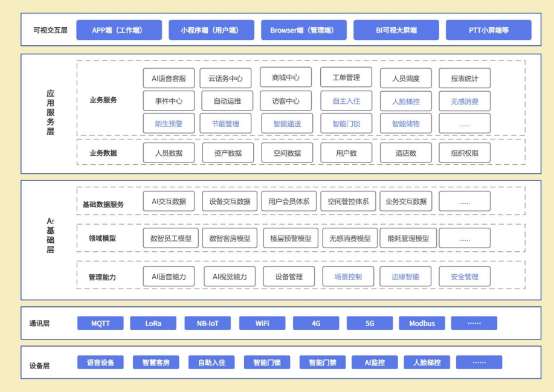
Task: Select the 资产数据 box
Action: (x=228, y=153)
